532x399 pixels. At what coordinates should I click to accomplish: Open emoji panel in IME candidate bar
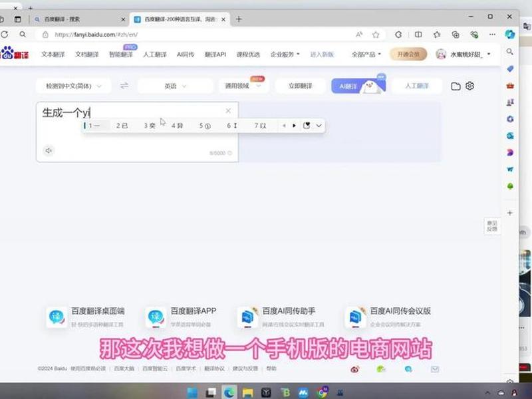pos(307,126)
